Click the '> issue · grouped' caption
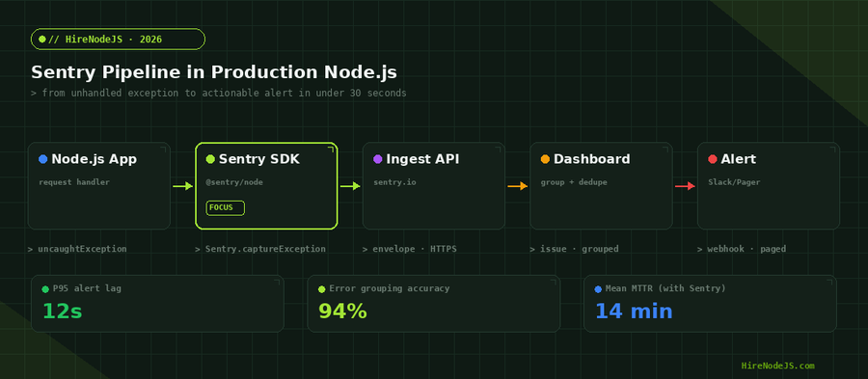The image size is (868, 379). point(574,249)
